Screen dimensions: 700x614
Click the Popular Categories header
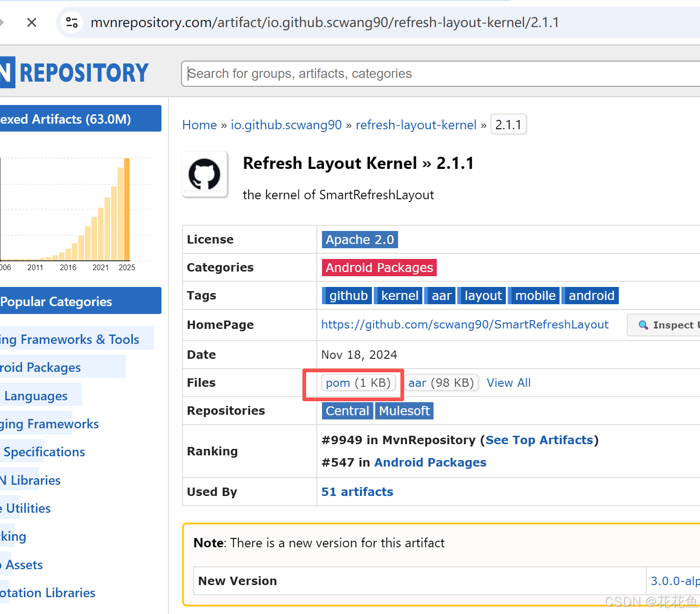[x=81, y=301]
